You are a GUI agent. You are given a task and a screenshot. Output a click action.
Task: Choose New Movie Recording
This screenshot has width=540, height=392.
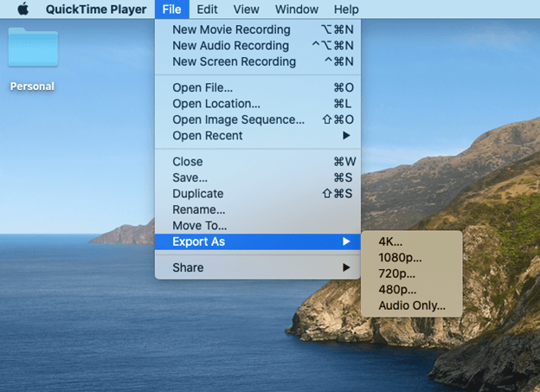(x=258, y=29)
